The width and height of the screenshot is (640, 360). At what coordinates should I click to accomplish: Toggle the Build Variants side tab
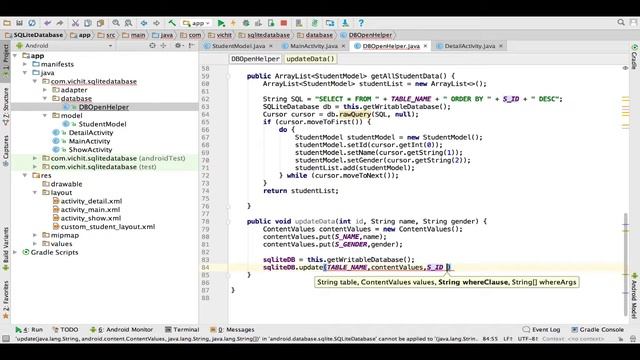[6, 249]
